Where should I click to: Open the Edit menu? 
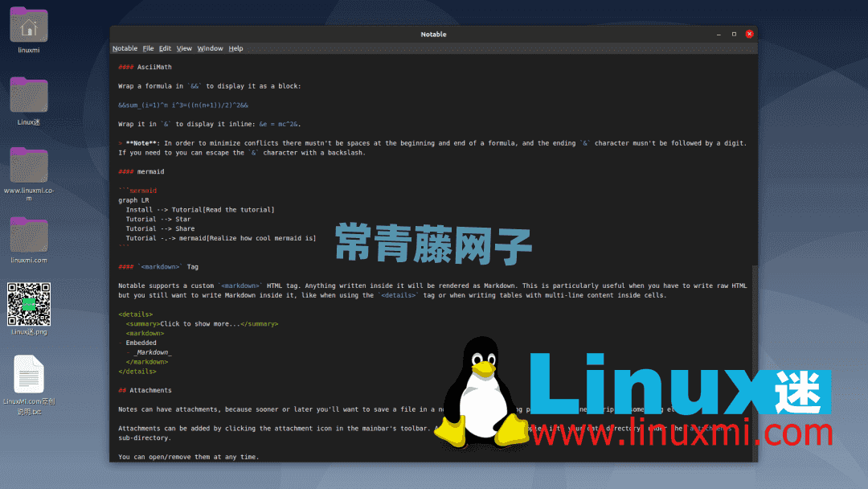point(165,49)
